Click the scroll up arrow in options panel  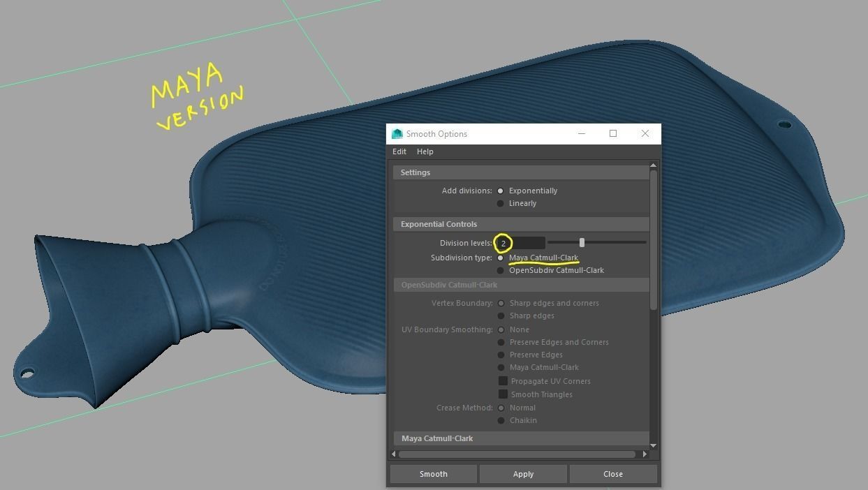coord(654,166)
